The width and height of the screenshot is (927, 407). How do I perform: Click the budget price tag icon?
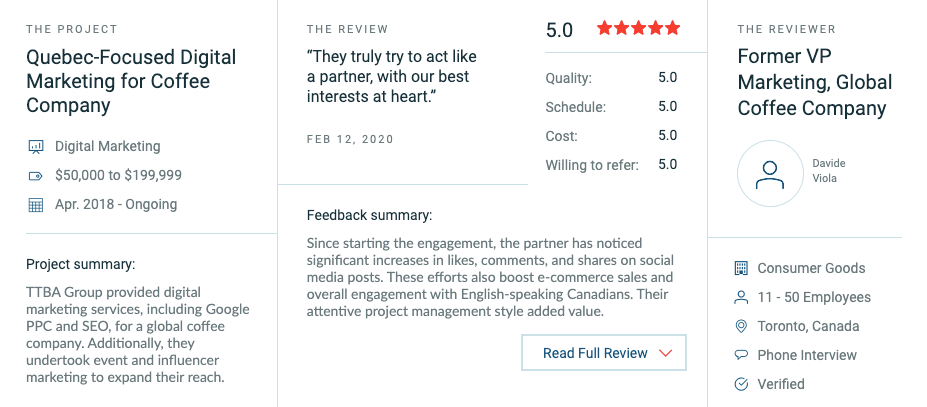coord(36,176)
